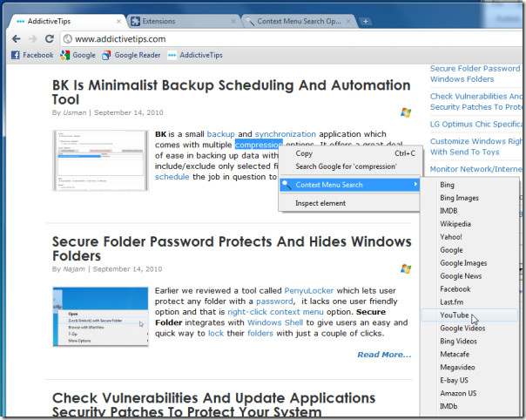The height and width of the screenshot is (420, 526).
Task: Reload the page with the refresh icon
Action: pyautogui.click(x=50, y=39)
